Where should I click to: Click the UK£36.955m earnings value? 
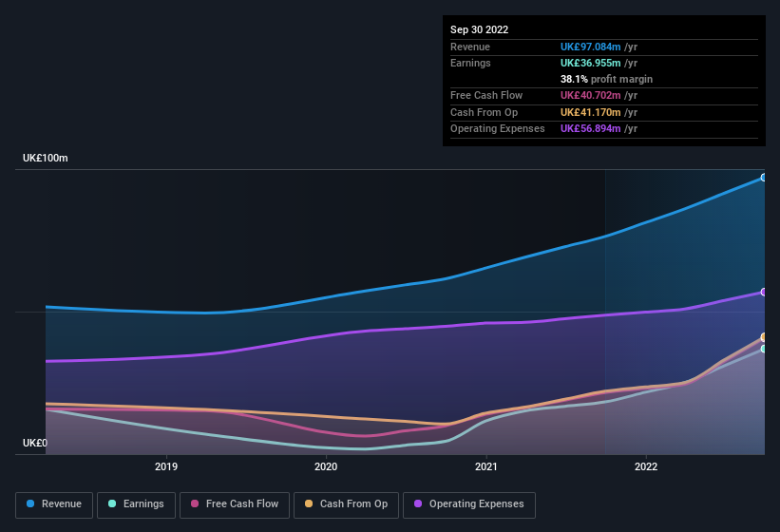click(x=590, y=63)
